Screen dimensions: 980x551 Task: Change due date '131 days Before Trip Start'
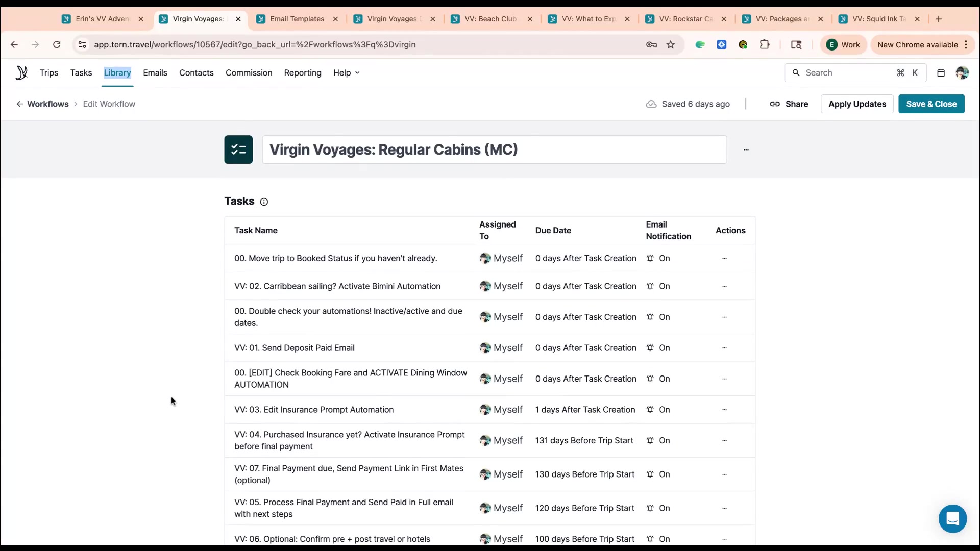point(584,440)
